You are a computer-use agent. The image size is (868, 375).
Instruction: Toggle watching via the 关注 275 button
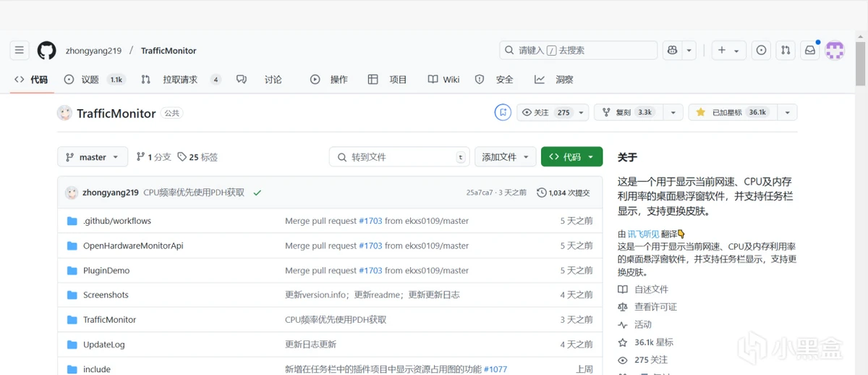pos(546,113)
